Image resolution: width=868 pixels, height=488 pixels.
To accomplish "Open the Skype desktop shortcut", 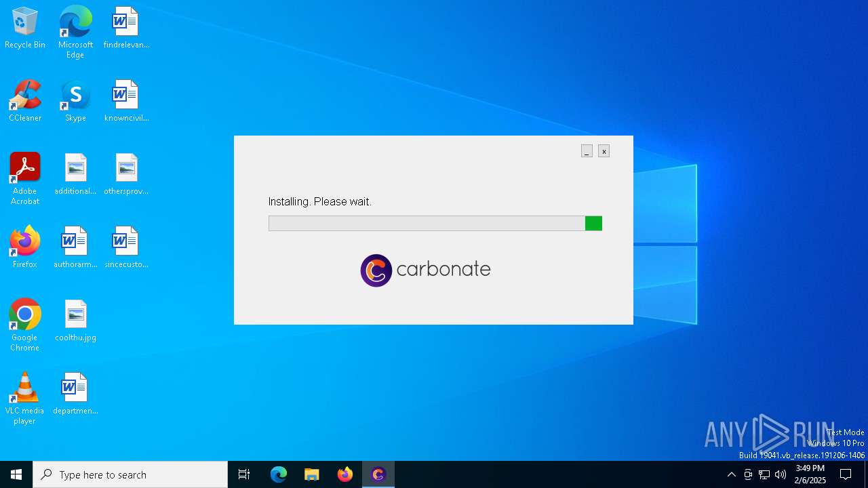I will pyautogui.click(x=75, y=102).
